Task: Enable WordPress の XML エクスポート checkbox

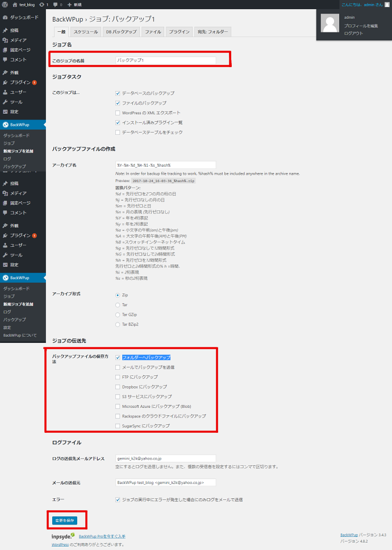Action: click(x=117, y=113)
